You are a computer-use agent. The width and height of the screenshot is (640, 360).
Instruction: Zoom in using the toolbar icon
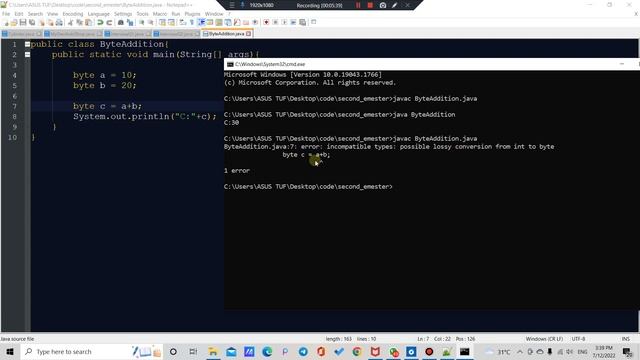[142, 22]
